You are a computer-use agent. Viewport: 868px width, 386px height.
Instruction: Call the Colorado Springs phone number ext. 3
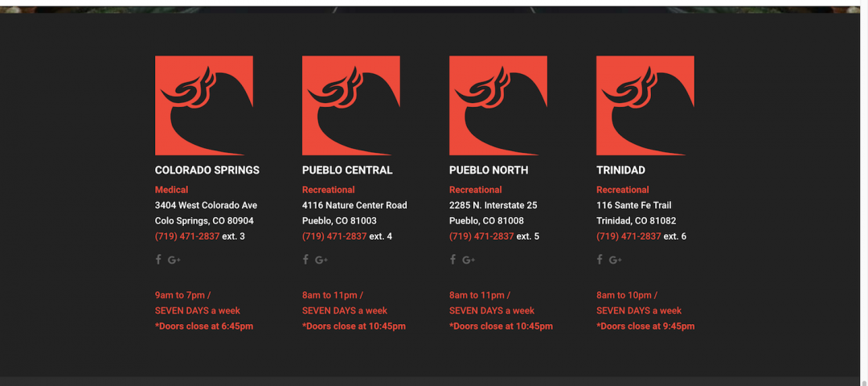coord(187,236)
